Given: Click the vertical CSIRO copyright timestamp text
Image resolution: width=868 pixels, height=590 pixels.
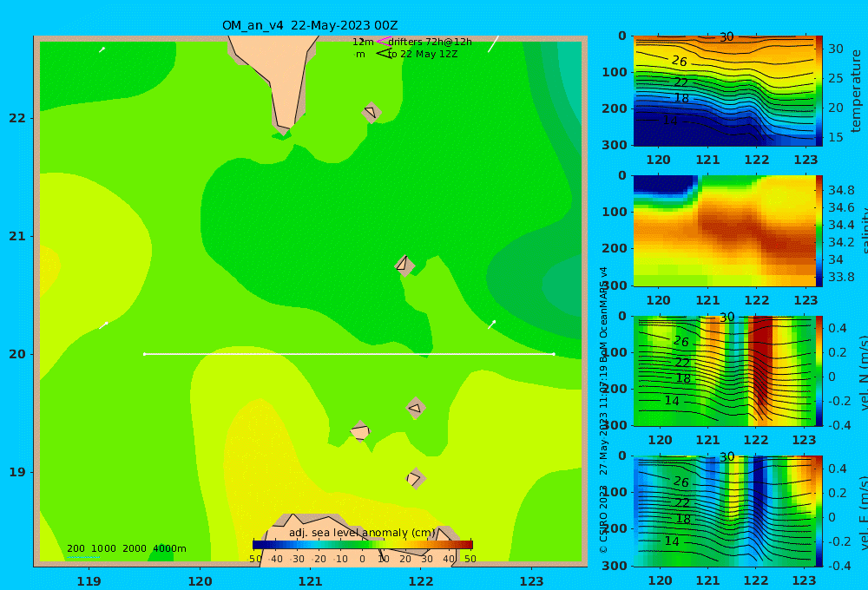Looking at the screenshot, I should 604,410.
